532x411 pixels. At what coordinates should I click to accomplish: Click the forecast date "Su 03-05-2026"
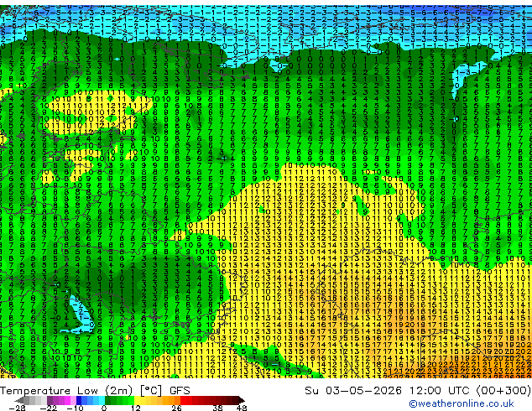point(353,391)
